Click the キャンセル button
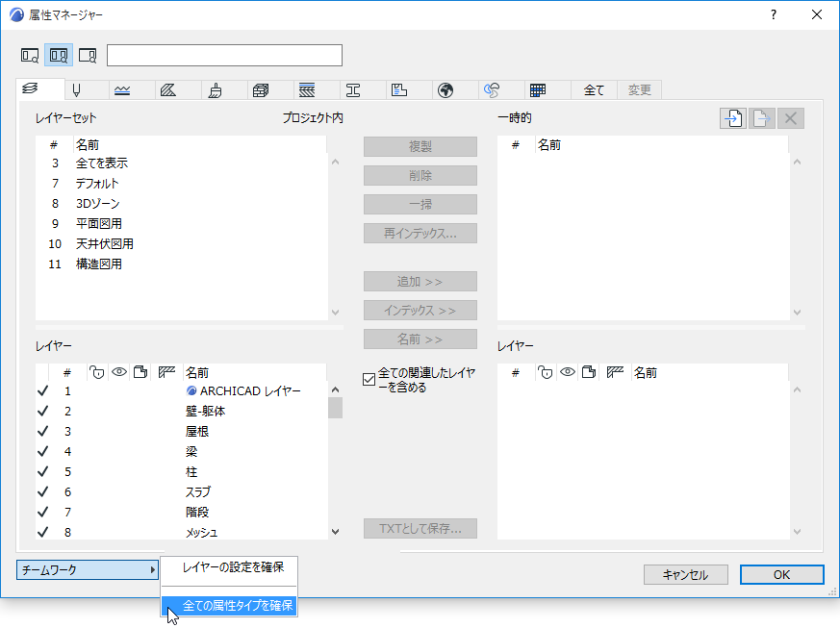Screen dimensions: 840x628 pyautogui.click(x=686, y=575)
